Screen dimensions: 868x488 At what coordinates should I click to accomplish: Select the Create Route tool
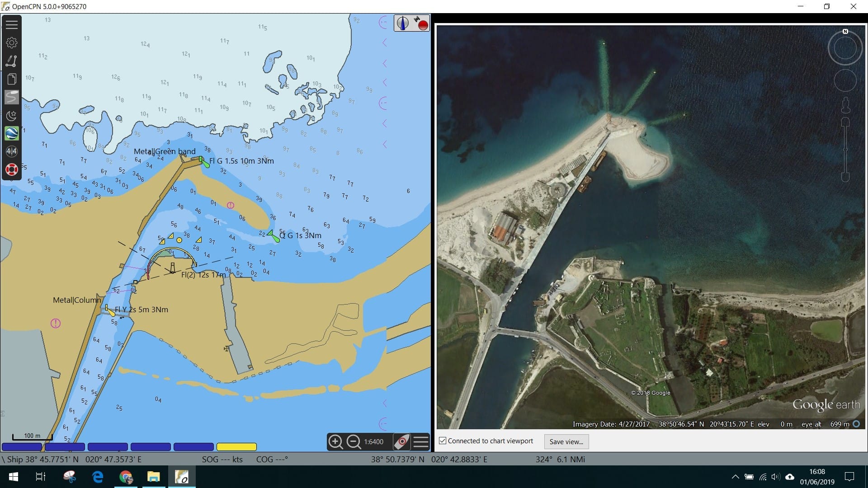tap(12, 61)
